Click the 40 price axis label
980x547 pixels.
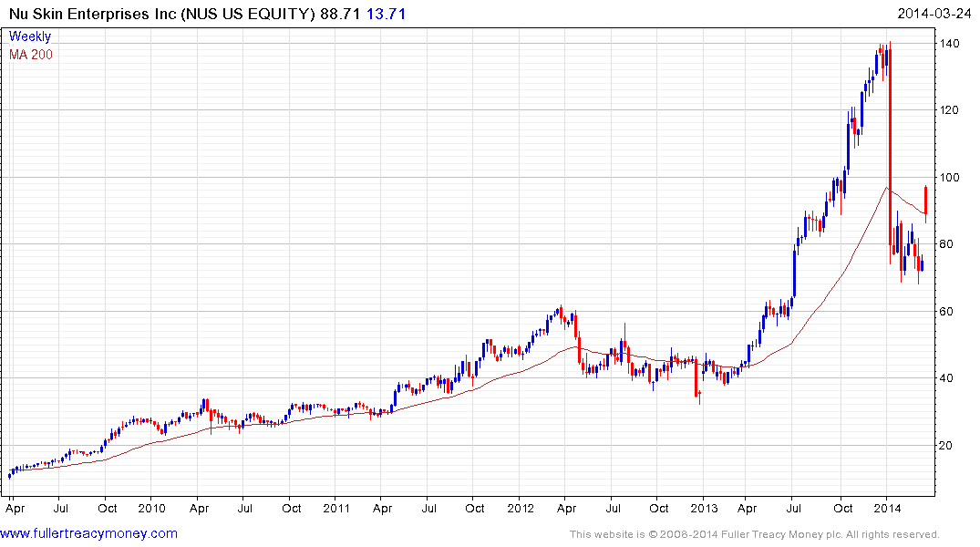click(946, 377)
